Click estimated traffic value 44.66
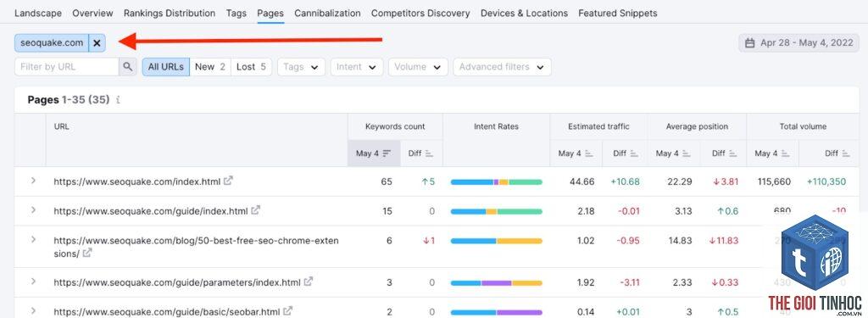This screenshot has height=318, width=868. pyautogui.click(x=581, y=181)
